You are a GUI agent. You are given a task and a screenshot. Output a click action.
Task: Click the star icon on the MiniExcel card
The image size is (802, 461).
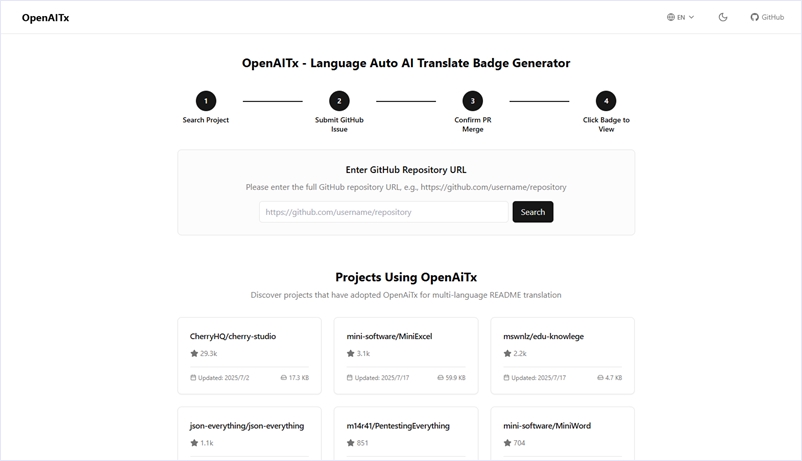pyautogui.click(x=351, y=354)
